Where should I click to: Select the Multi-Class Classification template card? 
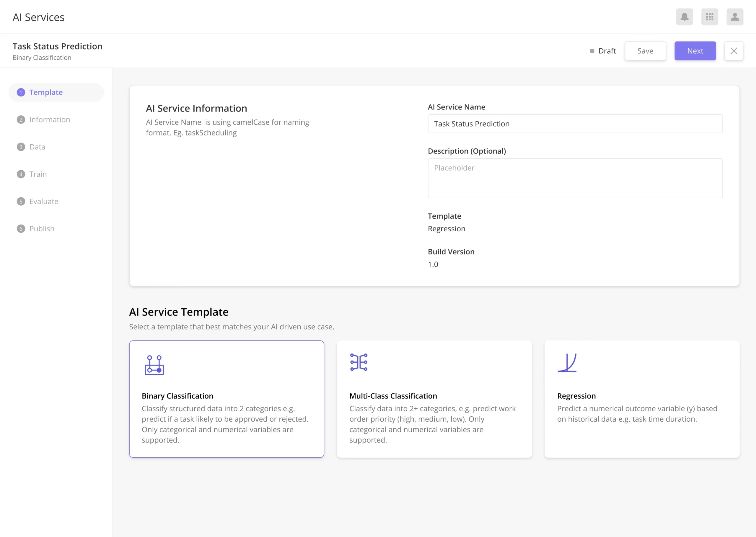pos(434,399)
